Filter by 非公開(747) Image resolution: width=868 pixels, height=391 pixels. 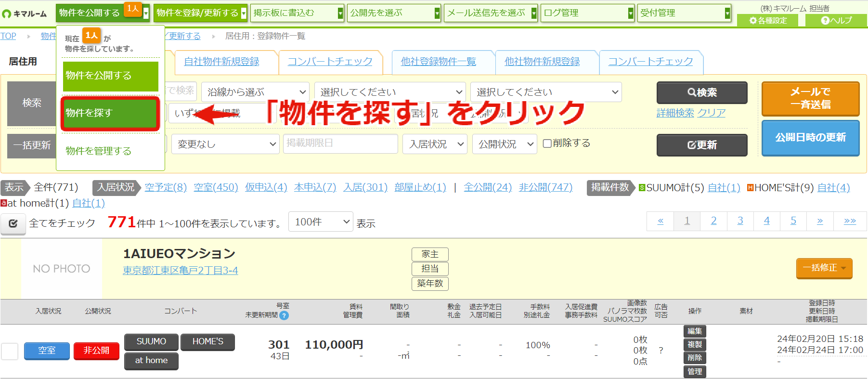pyautogui.click(x=545, y=187)
